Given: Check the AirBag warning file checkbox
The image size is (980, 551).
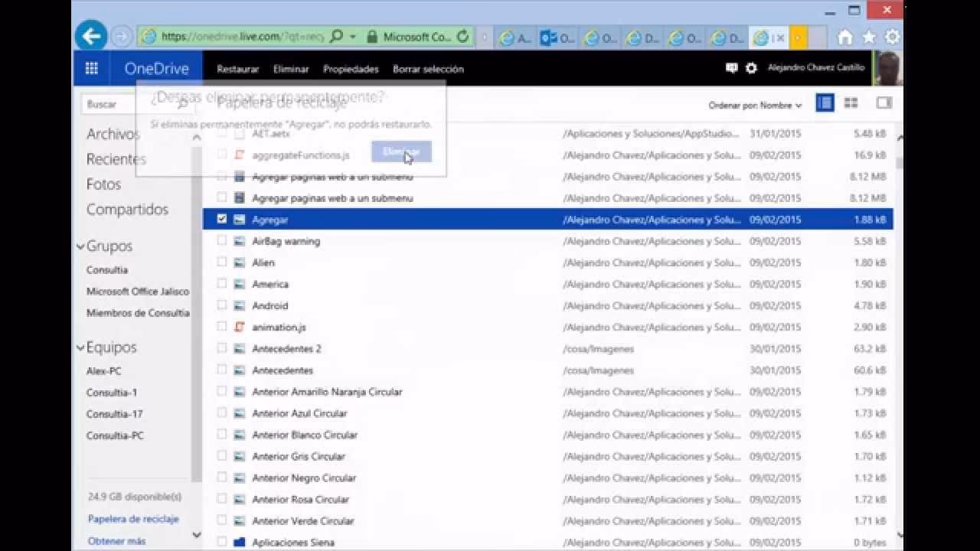Looking at the screenshot, I should click(222, 240).
